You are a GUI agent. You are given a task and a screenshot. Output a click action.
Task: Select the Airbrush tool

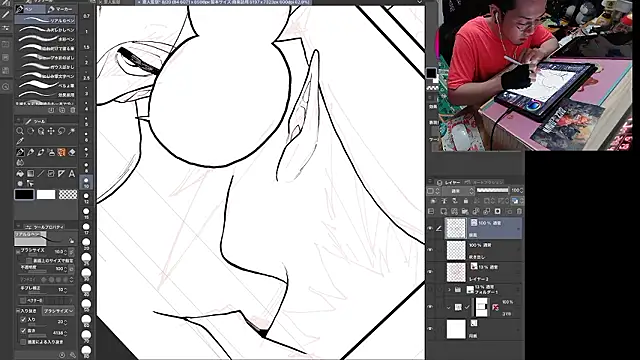[51, 152]
